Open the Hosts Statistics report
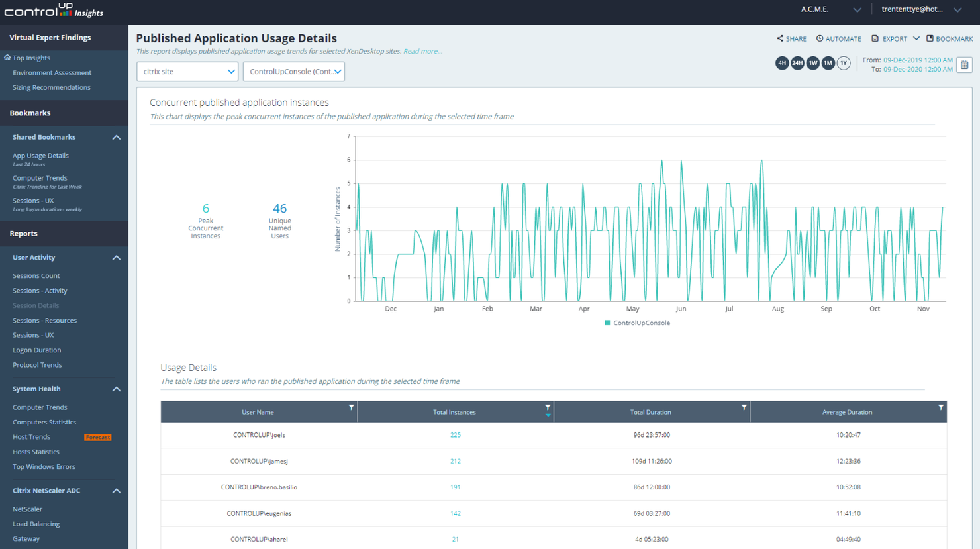Viewport: 980px width, 549px height. coord(36,452)
